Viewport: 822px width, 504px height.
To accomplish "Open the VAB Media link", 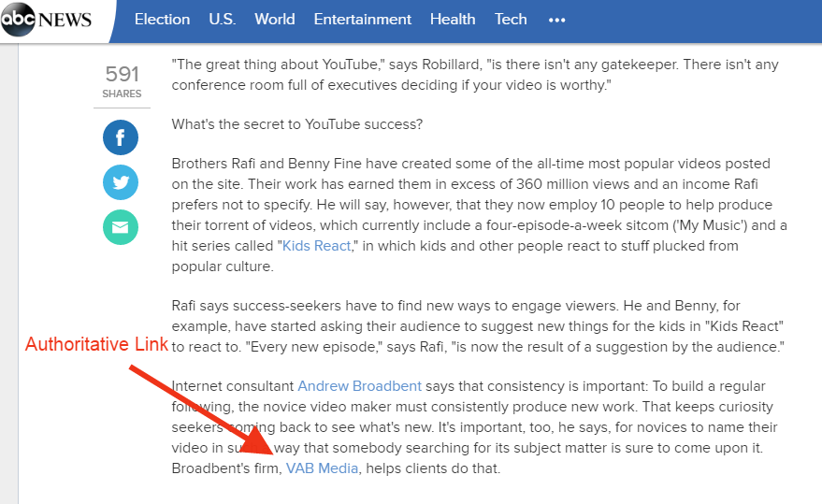I will [322, 468].
